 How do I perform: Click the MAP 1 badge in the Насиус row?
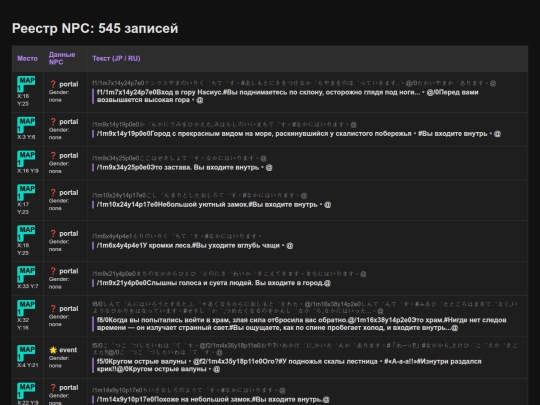pos(26,84)
